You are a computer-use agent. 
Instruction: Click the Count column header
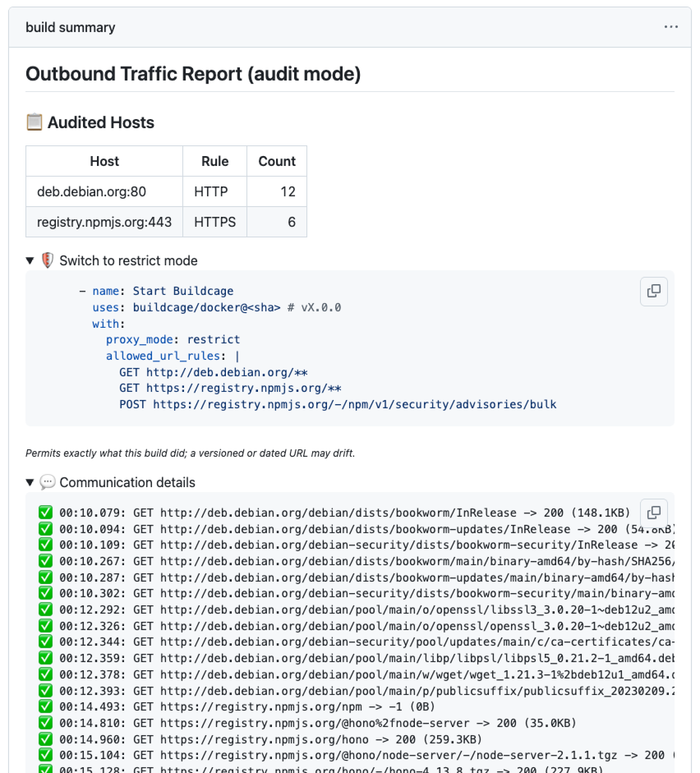(x=277, y=161)
